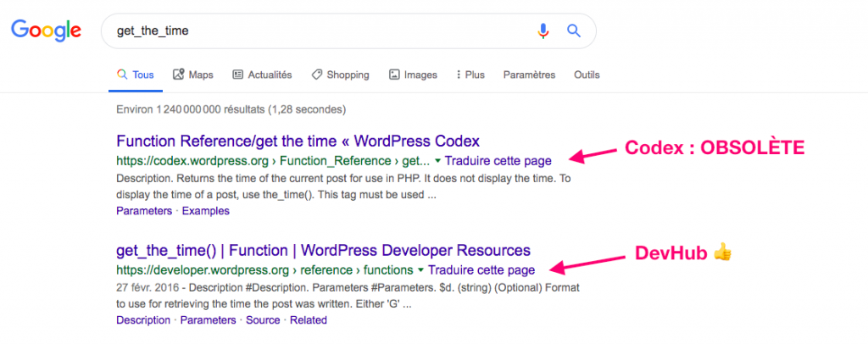
Task: Open the Related sitelink
Action: click(x=309, y=320)
